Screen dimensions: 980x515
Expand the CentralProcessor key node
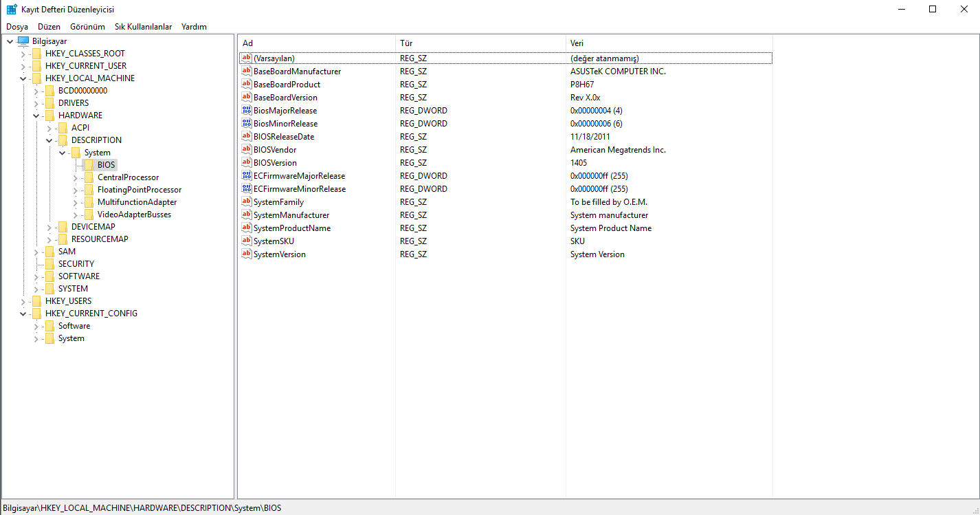coord(76,177)
